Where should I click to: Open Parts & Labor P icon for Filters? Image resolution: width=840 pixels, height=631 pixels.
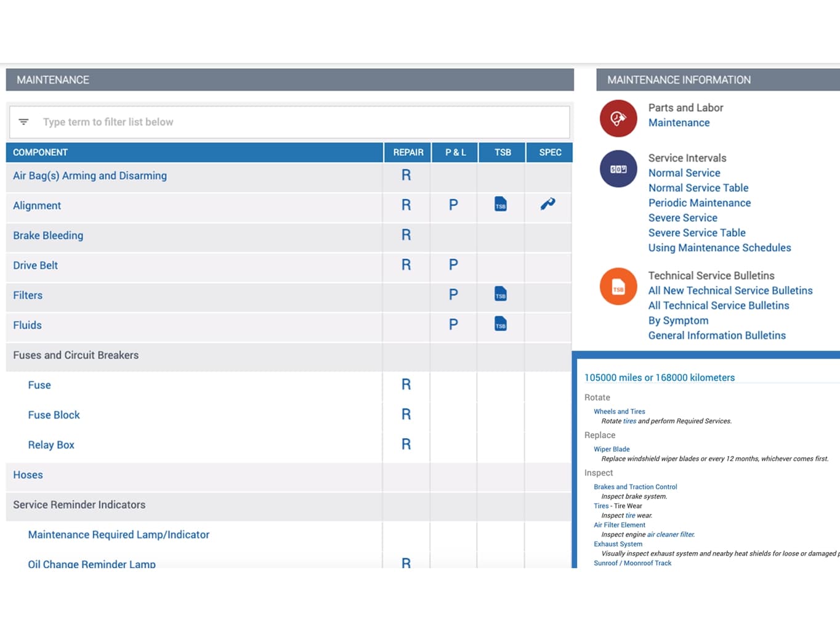453,295
